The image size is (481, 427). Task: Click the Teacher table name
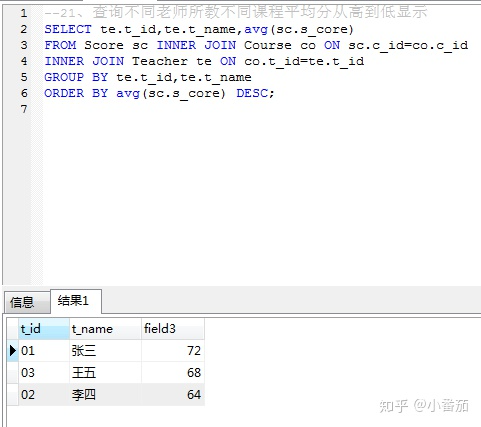[160, 61]
